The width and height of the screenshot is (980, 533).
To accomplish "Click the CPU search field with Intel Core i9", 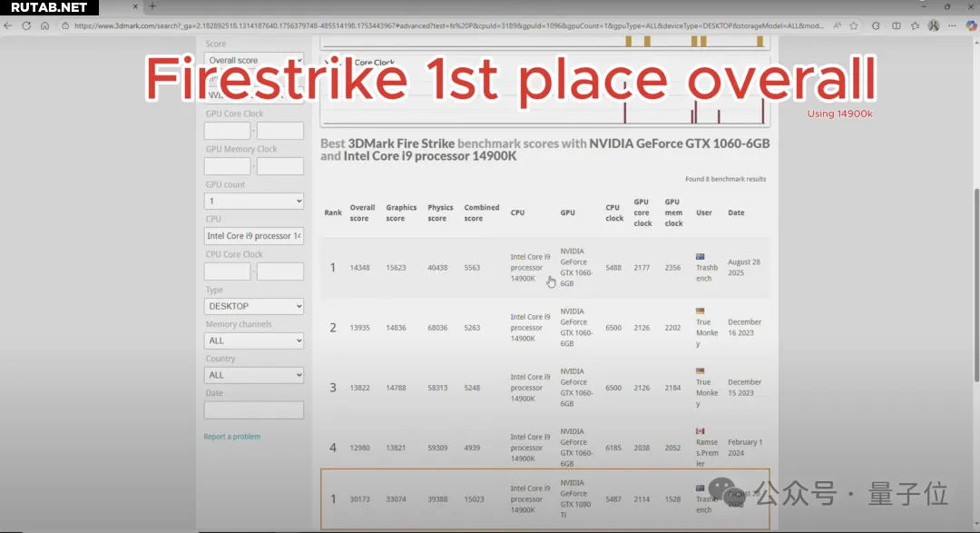I will point(254,236).
